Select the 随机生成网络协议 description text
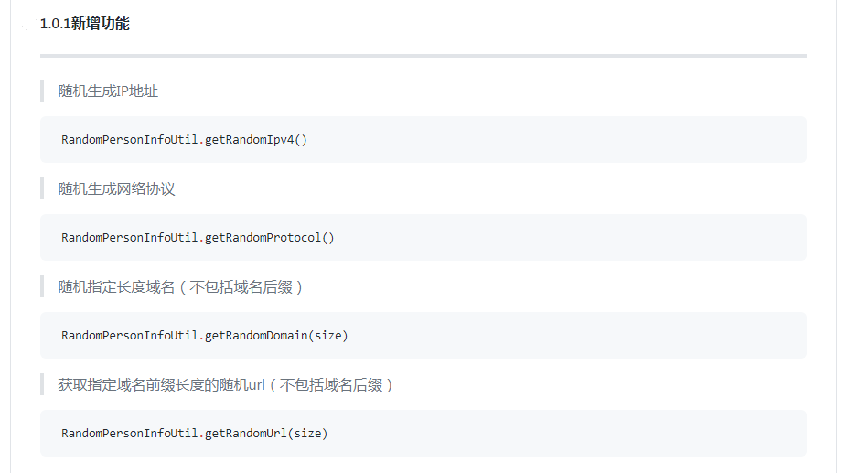Image resolution: width=868 pixels, height=473 pixels. [x=116, y=188]
